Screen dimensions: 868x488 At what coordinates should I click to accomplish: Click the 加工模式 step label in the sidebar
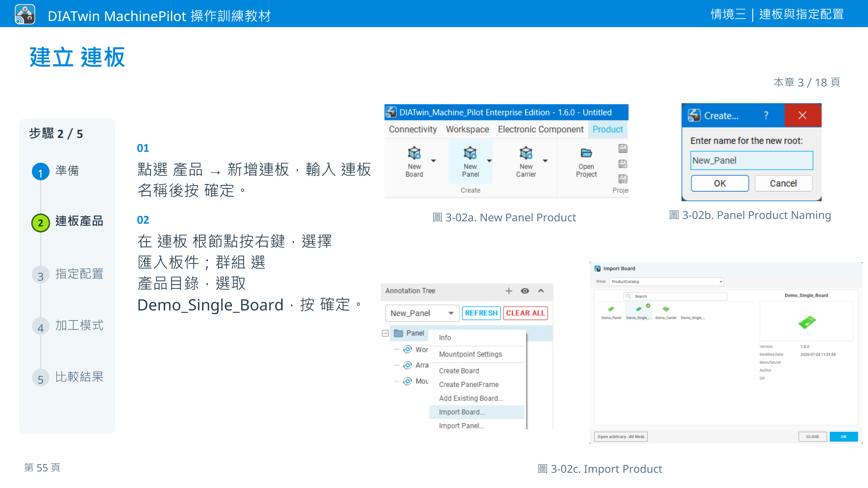(79, 325)
